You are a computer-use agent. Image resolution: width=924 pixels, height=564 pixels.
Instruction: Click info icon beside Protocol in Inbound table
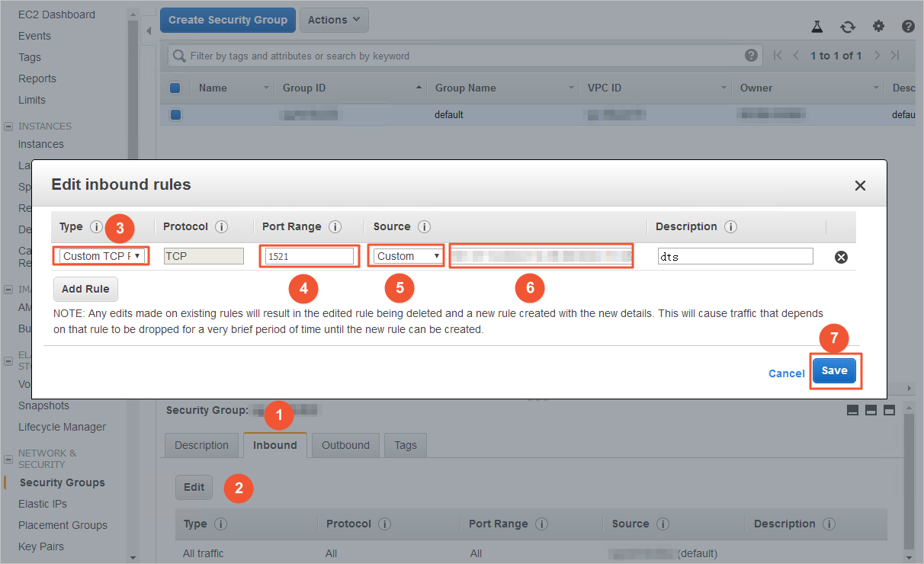click(x=384, y=524)
